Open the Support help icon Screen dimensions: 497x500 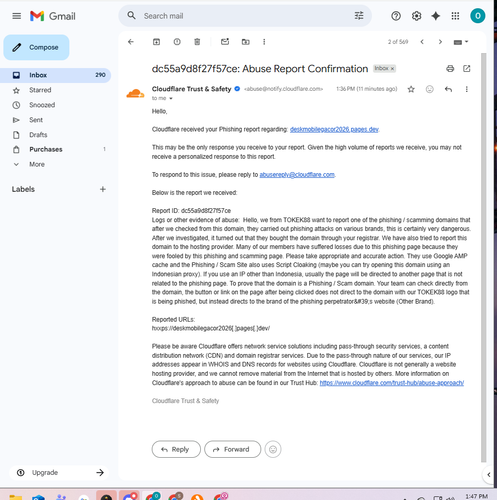(396, 16)
